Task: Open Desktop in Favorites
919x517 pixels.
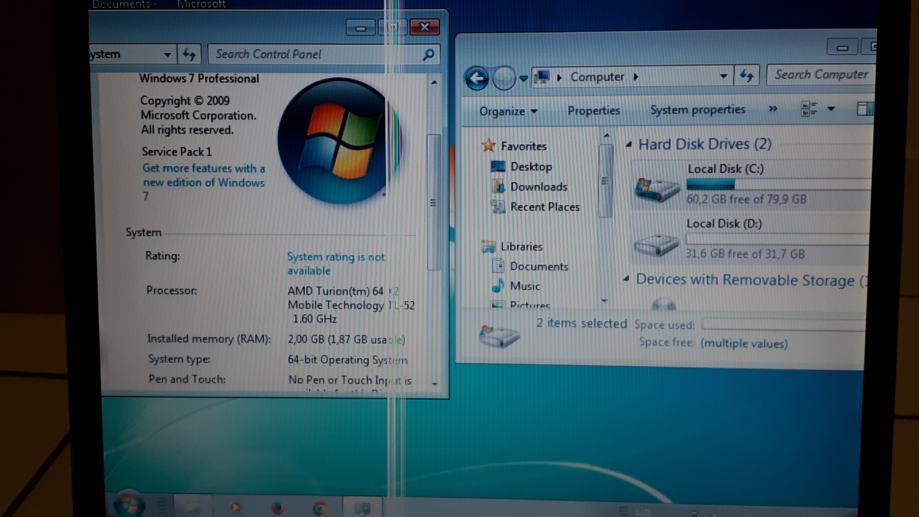Action: (x=531, y=166)
